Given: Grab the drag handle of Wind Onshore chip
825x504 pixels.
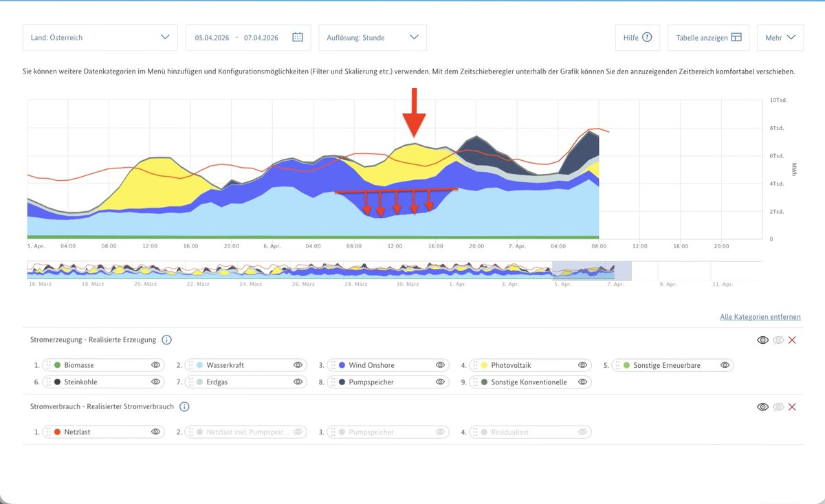Looking at the screenshot, I should [333, 365].
